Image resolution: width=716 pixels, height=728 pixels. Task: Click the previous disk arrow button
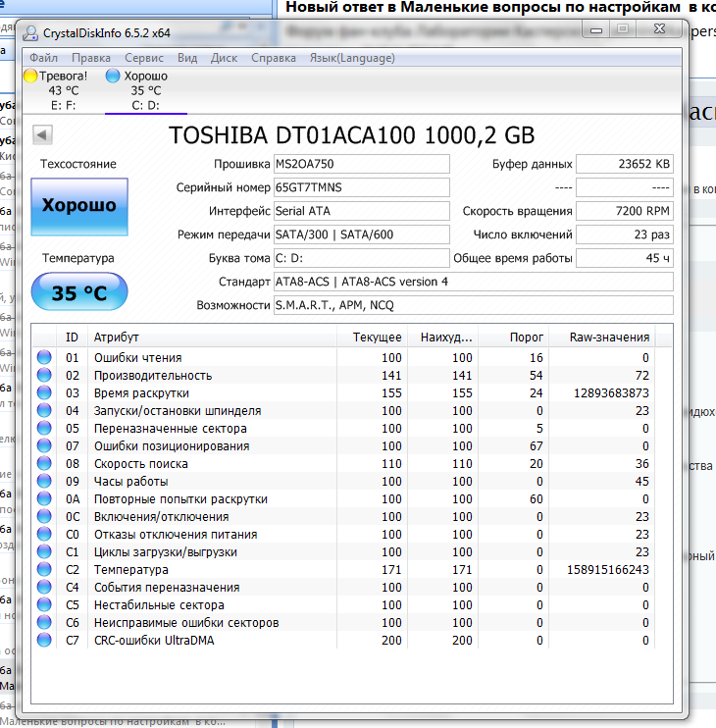click(x=43, y=135)
